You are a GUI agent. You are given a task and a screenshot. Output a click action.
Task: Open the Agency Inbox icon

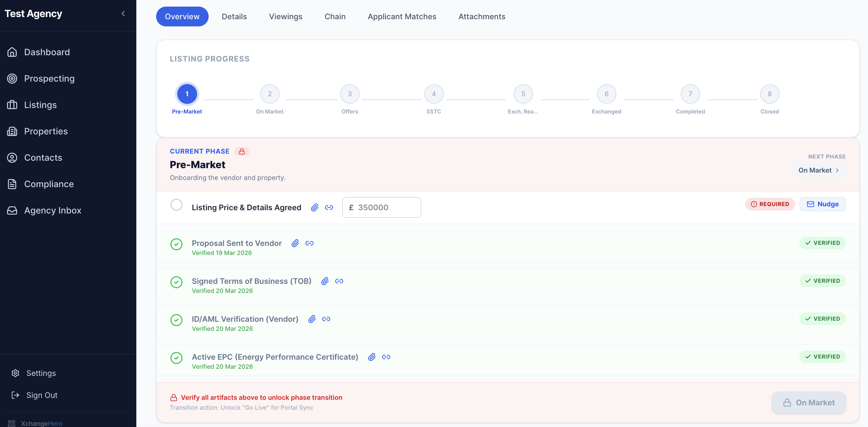pyautogui.click(x=12, y=210)
